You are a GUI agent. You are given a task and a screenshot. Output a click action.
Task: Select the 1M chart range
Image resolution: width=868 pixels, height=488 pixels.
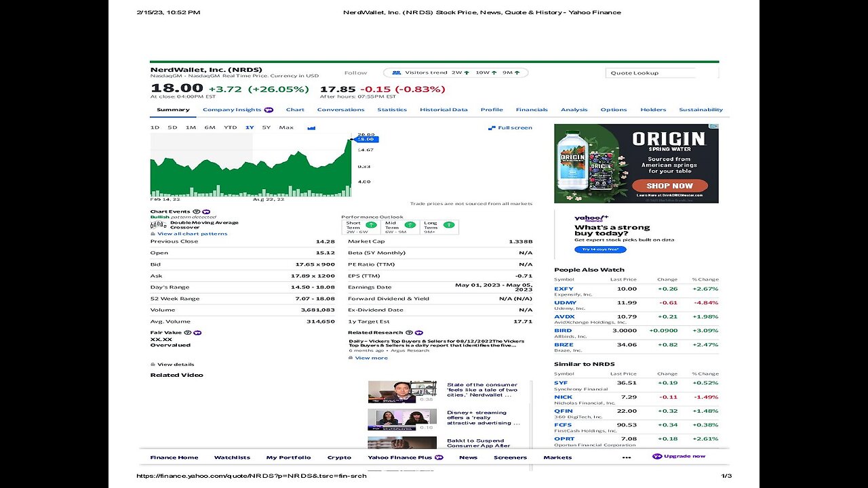tap(191, 127)
